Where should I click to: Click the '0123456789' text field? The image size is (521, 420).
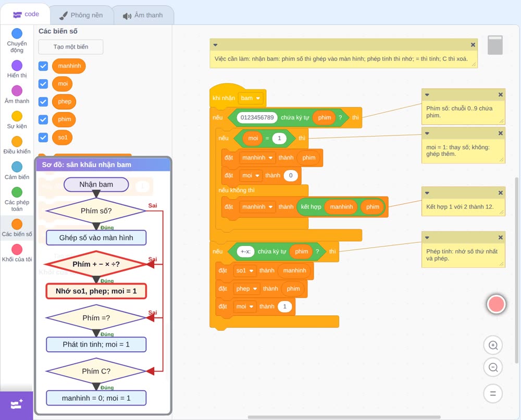click(257, 118)
